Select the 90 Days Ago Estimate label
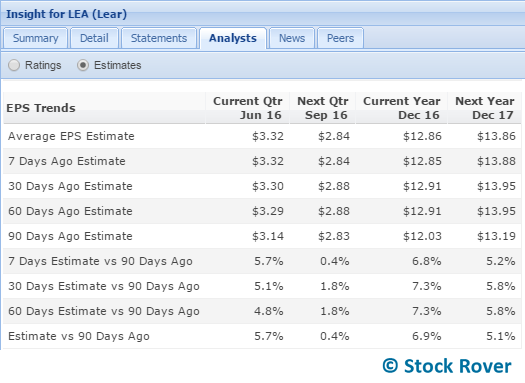 (x=70, y=236)
